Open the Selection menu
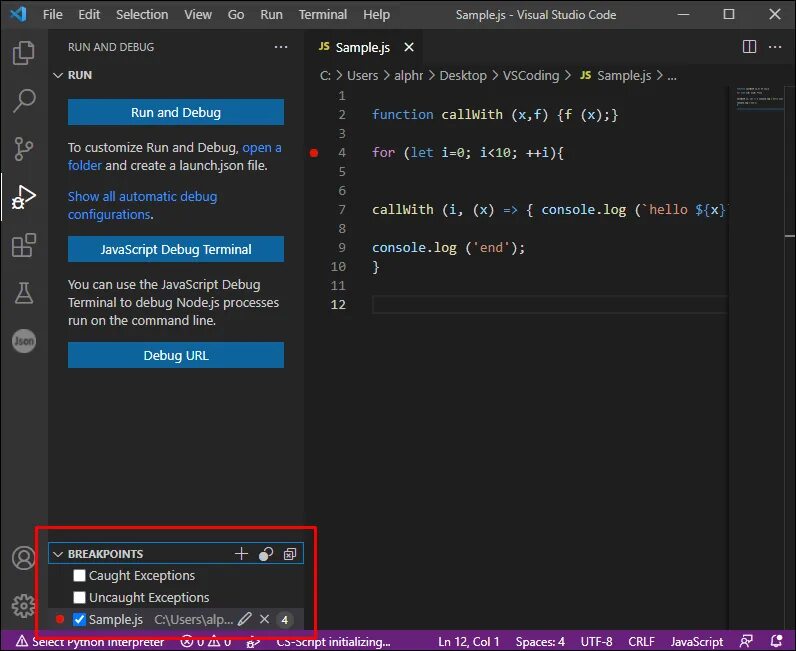Screen dimensions: 796x651 142,14
